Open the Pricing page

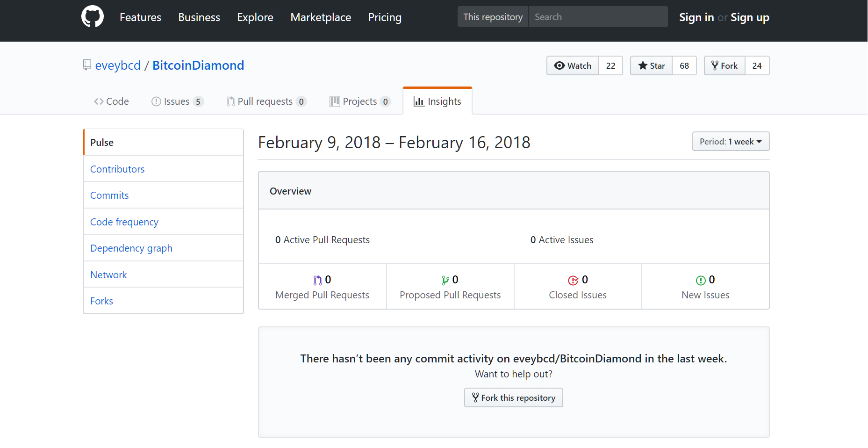[385, 17]
